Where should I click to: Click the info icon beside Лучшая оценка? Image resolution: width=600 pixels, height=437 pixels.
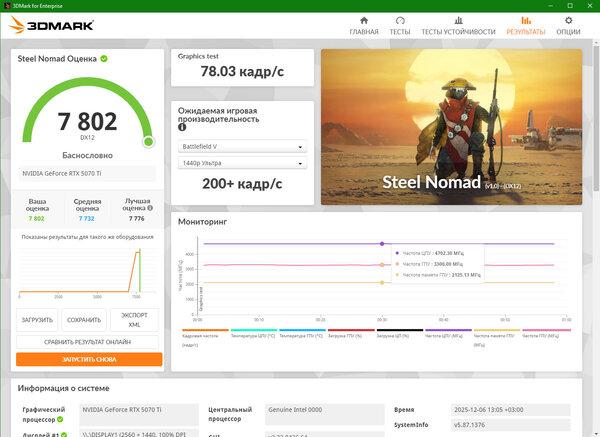click(x=150, y=208)
